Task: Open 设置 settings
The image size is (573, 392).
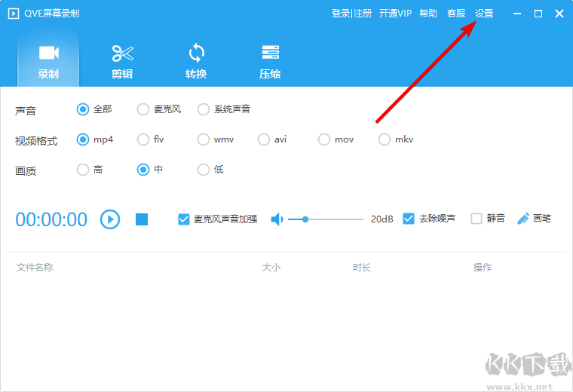Action: pos(484,14)
